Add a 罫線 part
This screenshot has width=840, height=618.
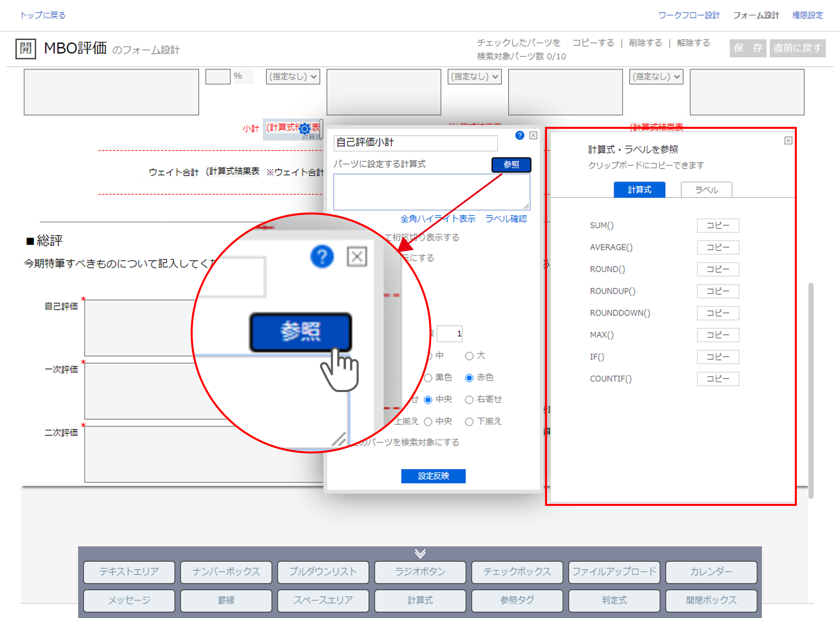[226, 601]
